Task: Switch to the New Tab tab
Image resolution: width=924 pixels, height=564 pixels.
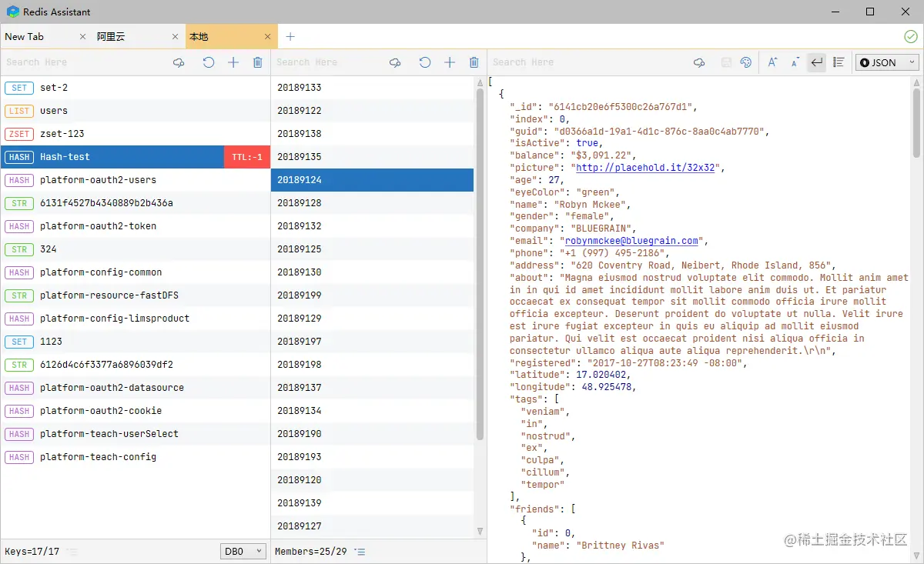Action: [46, 36]
